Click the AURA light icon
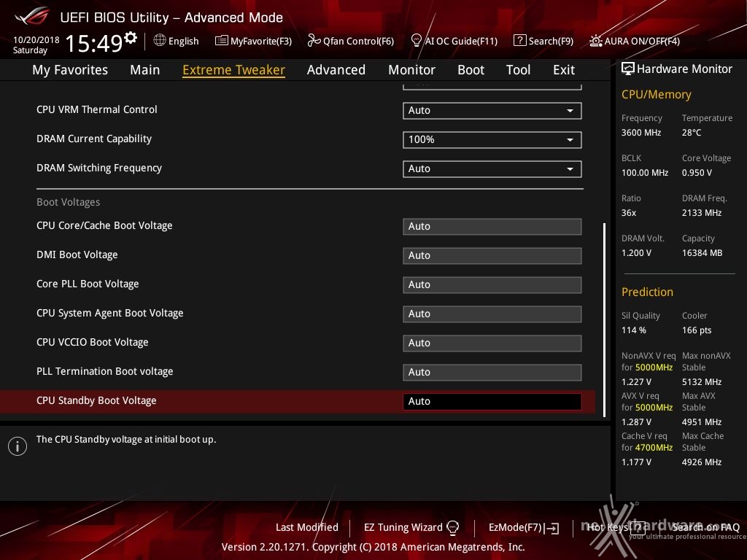 (595, 41)
